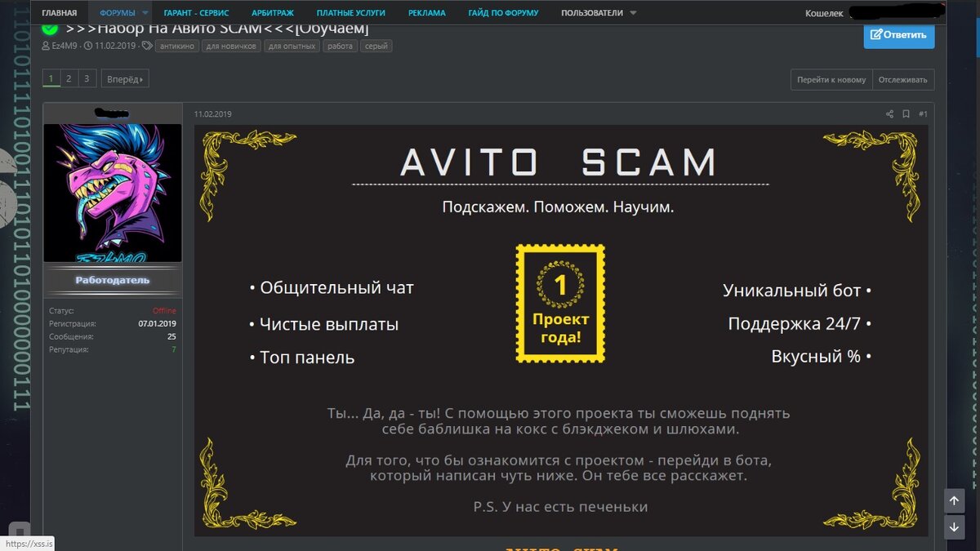Bookmark the post using the bookmark icon
Viewport: 980px width, 551px height.
(906, 114)
